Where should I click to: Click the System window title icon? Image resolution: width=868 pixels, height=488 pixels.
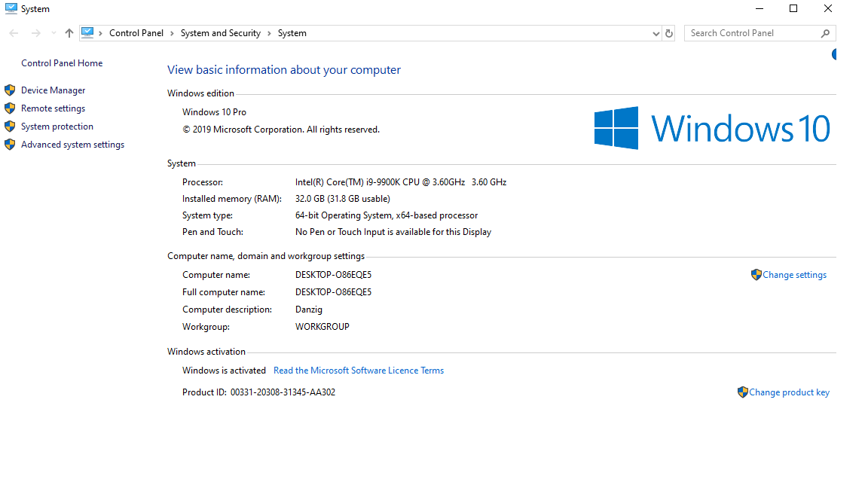11,8
